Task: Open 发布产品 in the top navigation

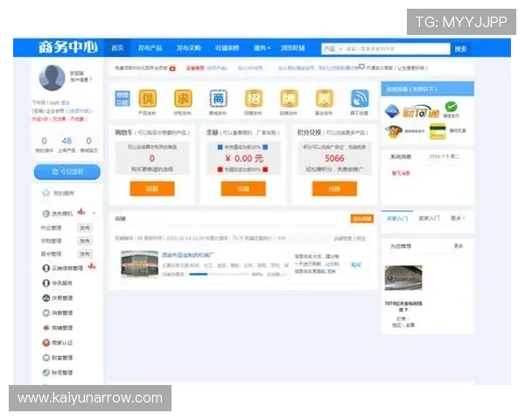Action: [150, 48]
